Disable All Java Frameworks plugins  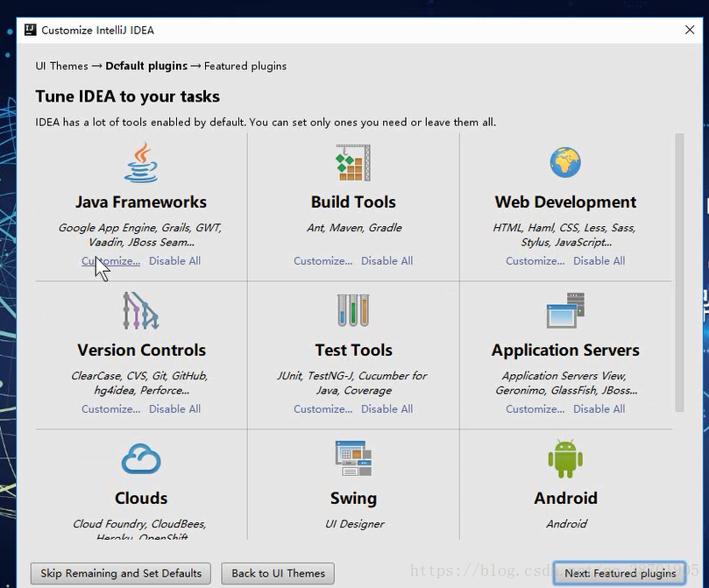(174, 261)
